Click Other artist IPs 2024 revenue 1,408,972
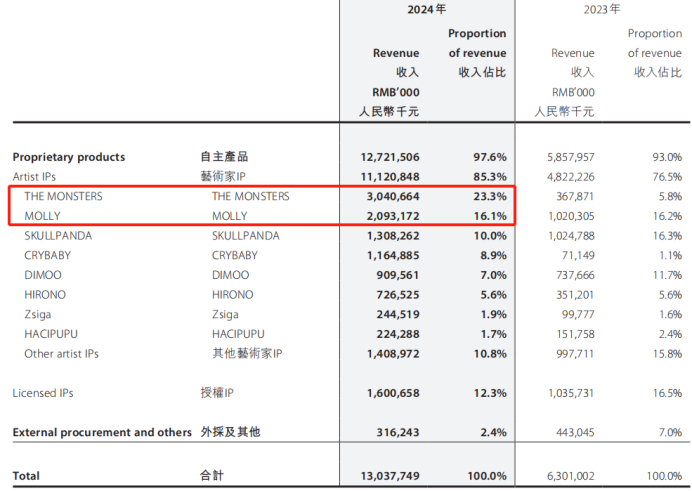Screen dimensions: 692x491 (393, 354)
